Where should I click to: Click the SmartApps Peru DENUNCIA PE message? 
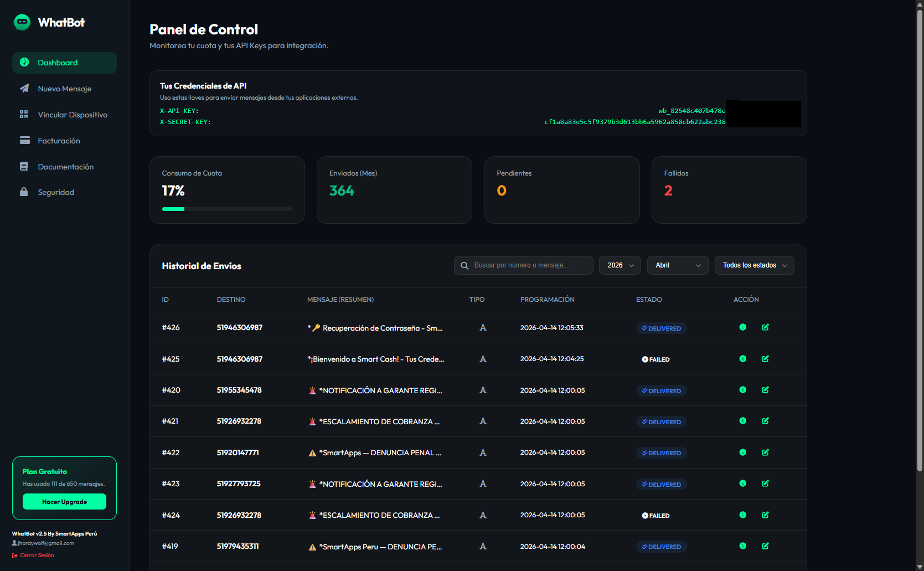[x=375, y=547]
